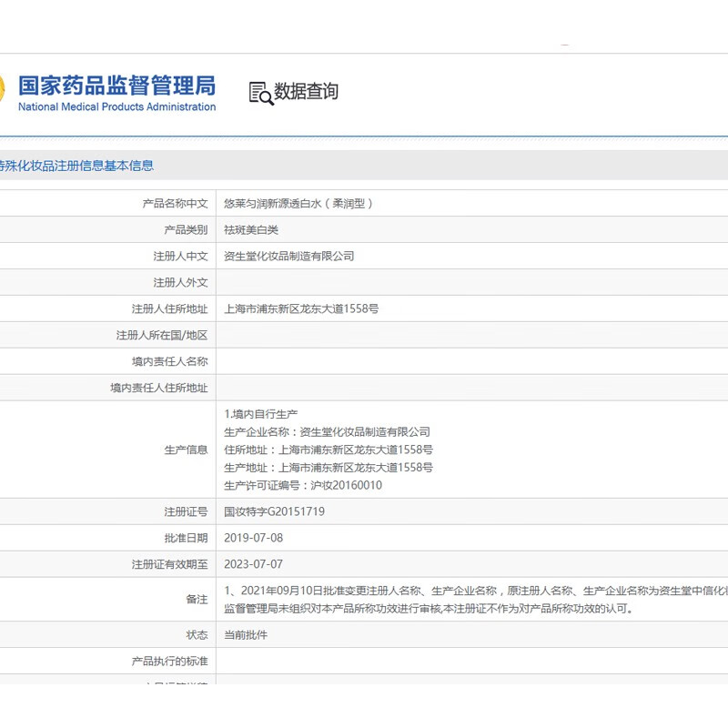
Task: Select the 生产地址 line in 生产信息
Action: point(329,468)
